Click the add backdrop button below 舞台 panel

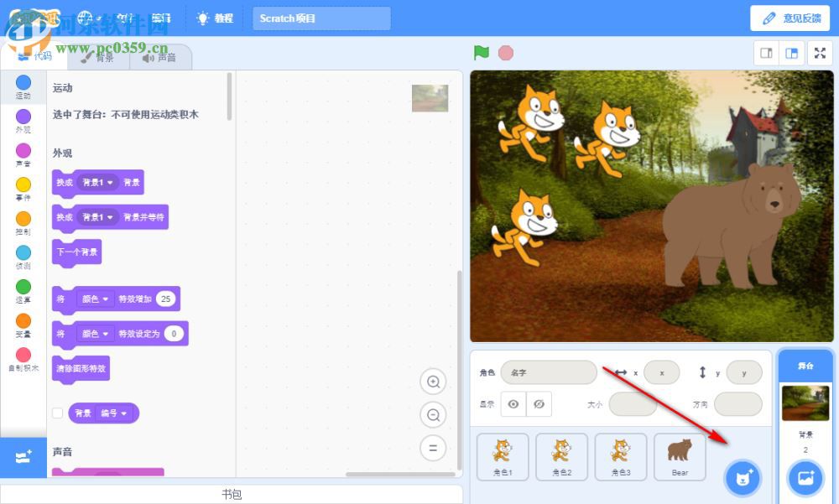coord(805,478)
